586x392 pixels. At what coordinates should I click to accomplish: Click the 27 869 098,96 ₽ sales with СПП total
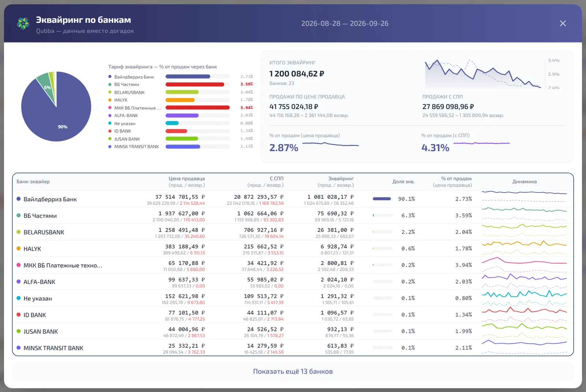[x=448, y=107]
